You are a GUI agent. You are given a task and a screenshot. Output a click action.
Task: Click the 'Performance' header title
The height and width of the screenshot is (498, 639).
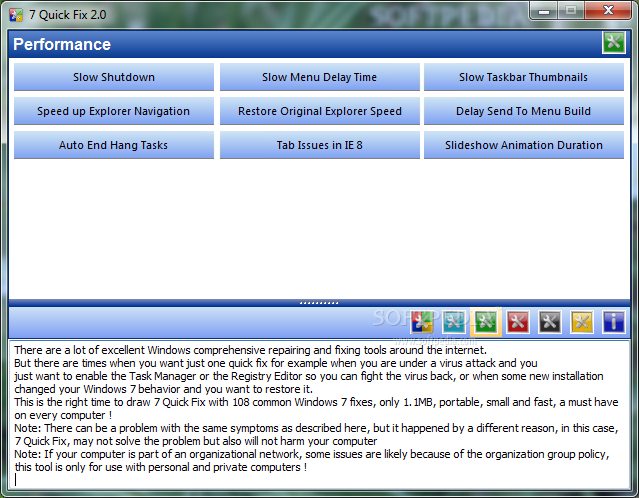[x=62, y=44]
